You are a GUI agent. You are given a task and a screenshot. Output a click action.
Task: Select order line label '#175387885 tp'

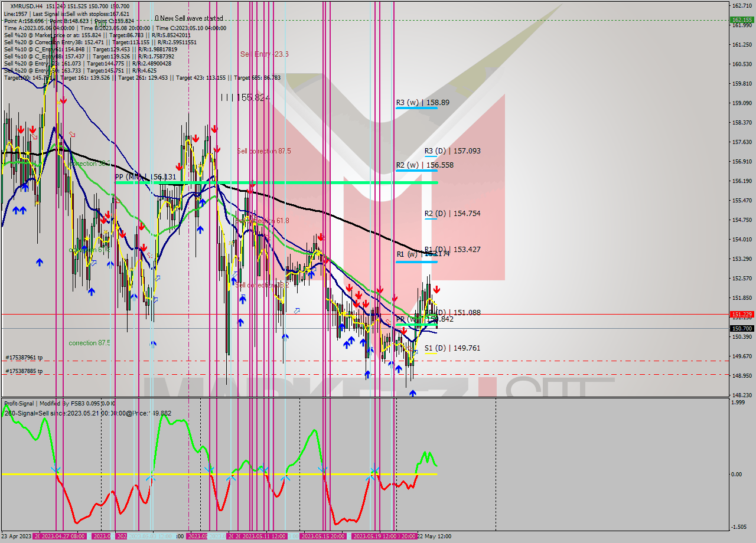[x=24, y=371]
